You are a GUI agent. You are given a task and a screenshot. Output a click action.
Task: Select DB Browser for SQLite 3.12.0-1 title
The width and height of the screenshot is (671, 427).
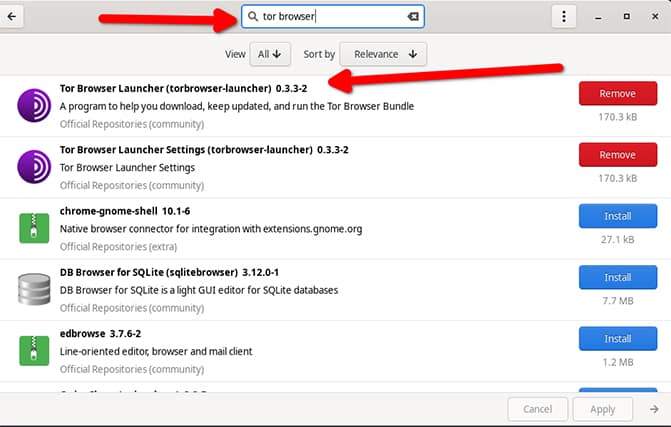click(169, 272)
